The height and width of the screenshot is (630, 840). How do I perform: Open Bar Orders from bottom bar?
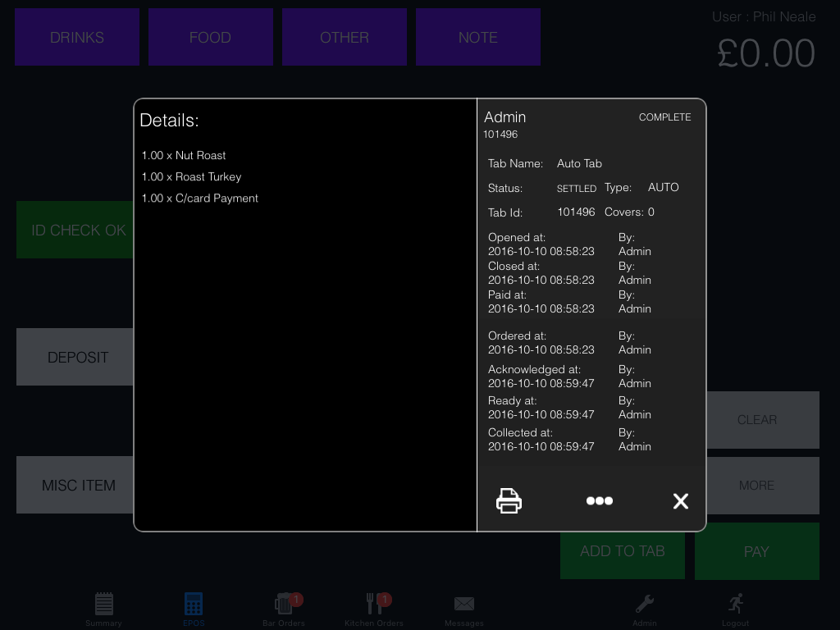coord(284,608)
